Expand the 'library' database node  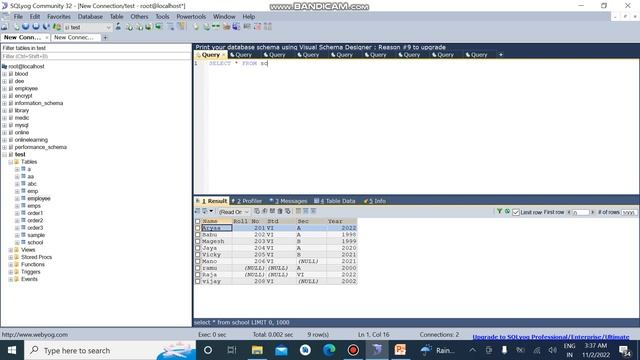tap(4, 111)
